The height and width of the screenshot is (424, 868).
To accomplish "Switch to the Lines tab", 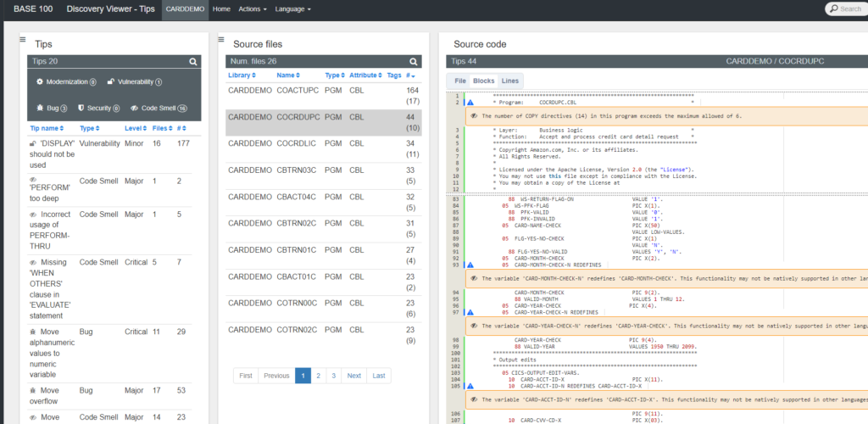I will 510,81.
